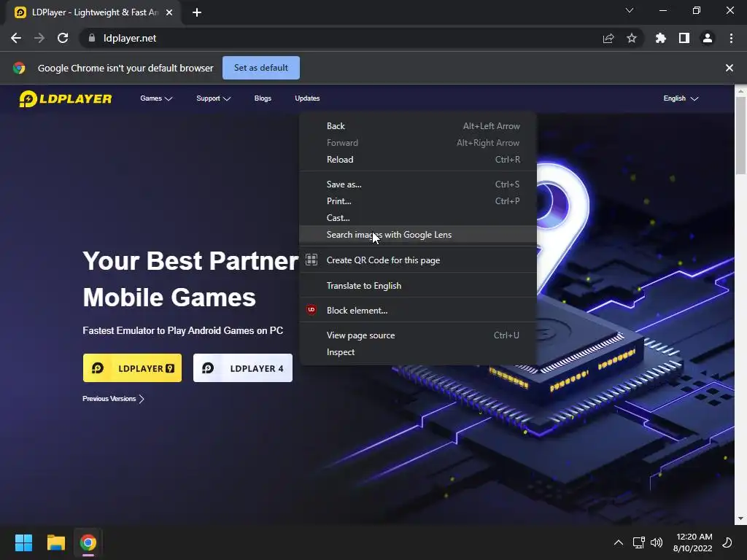Toggle the side panel icon
Screen dimensions: 747x560
(x=684, y=38)
